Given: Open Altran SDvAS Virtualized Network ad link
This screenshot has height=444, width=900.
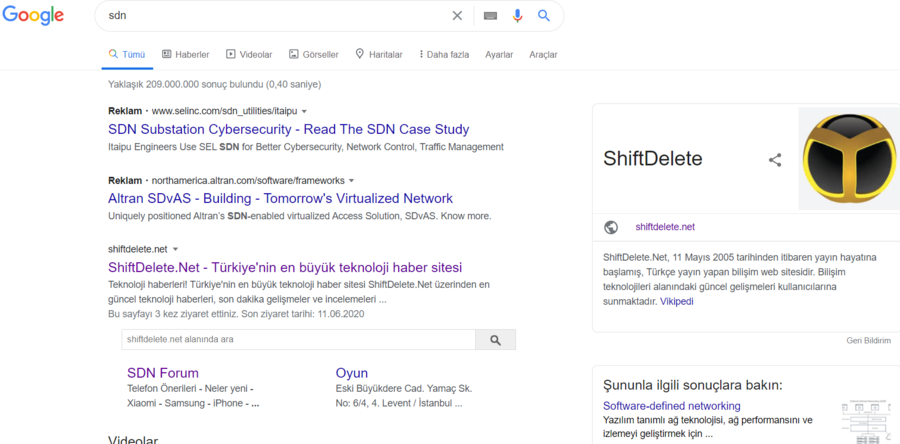Looking at the screenshot, I should 280,198.
